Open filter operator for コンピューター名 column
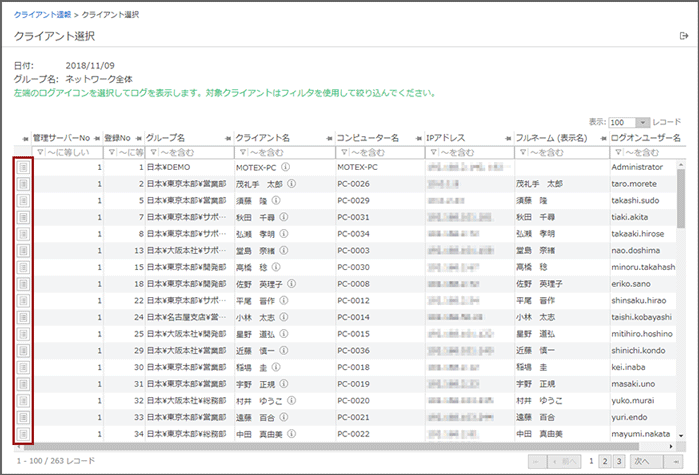 (x=345, y=153)
